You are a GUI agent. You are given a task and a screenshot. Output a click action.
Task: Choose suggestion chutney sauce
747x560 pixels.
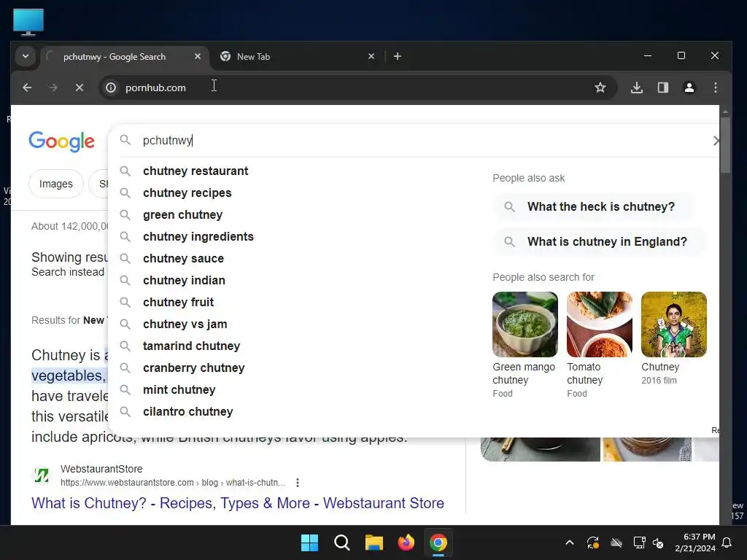pyautogui.click(x=183, y=259)
